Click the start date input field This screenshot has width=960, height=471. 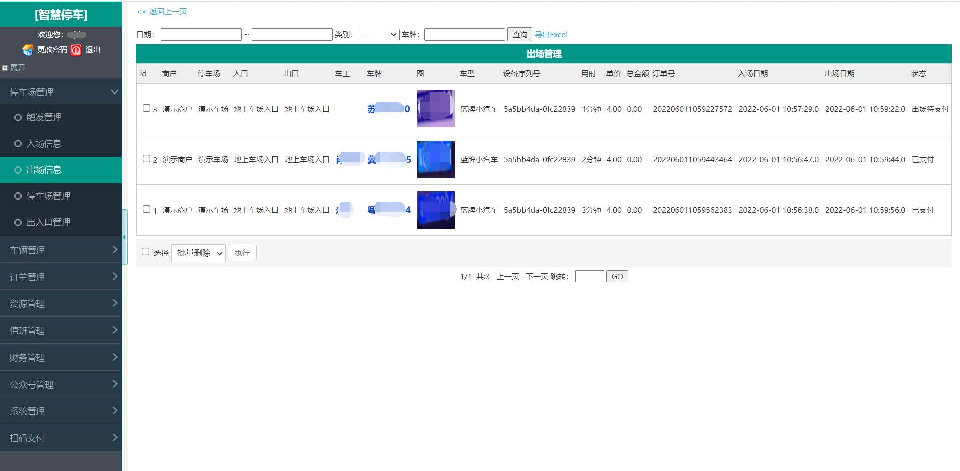pyautogui.click(x=201, y=35)
